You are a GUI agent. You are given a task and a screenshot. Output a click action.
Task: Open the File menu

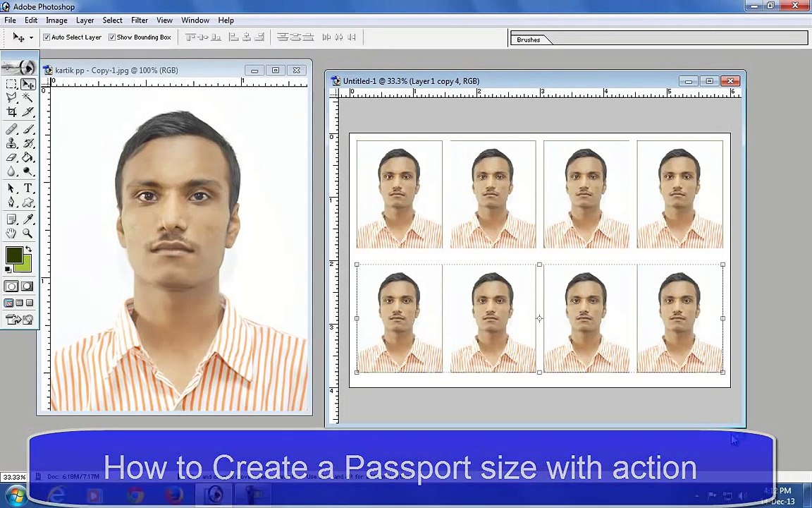click(10, 20)
